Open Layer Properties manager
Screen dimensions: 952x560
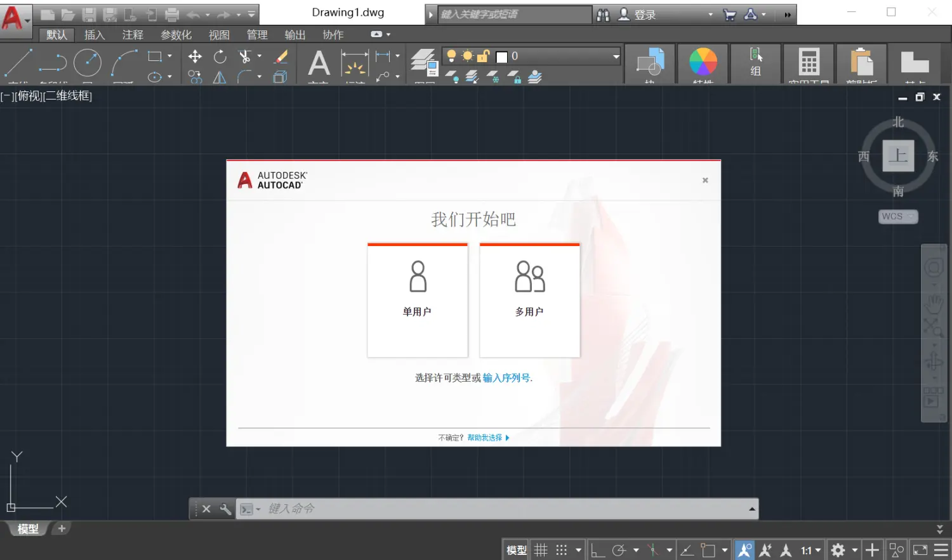click(423, 63)
